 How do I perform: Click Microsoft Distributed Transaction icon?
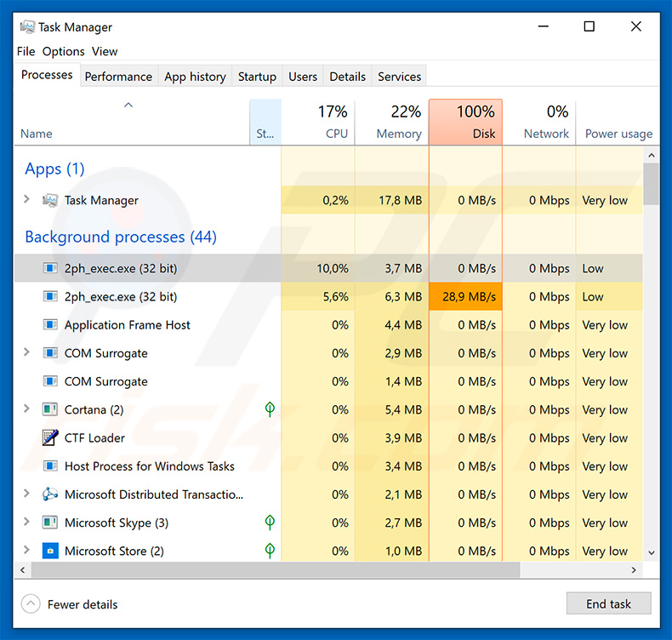click(50, 494)
